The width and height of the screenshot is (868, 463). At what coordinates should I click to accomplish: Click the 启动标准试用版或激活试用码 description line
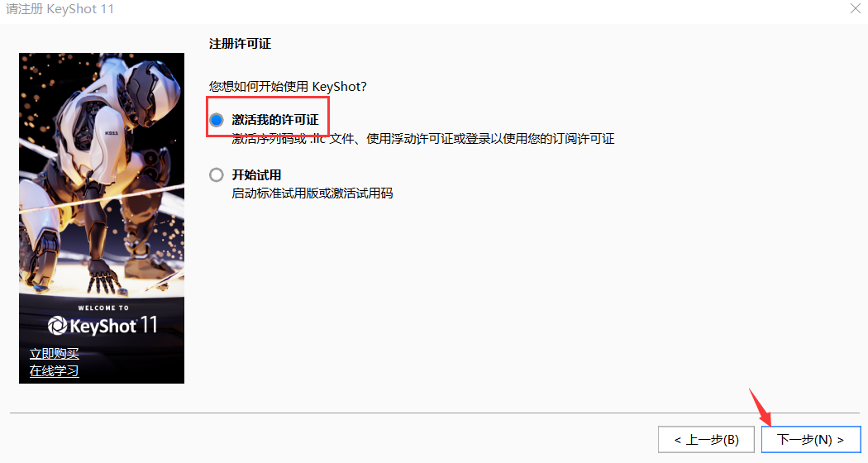click(x=312, y=193)
